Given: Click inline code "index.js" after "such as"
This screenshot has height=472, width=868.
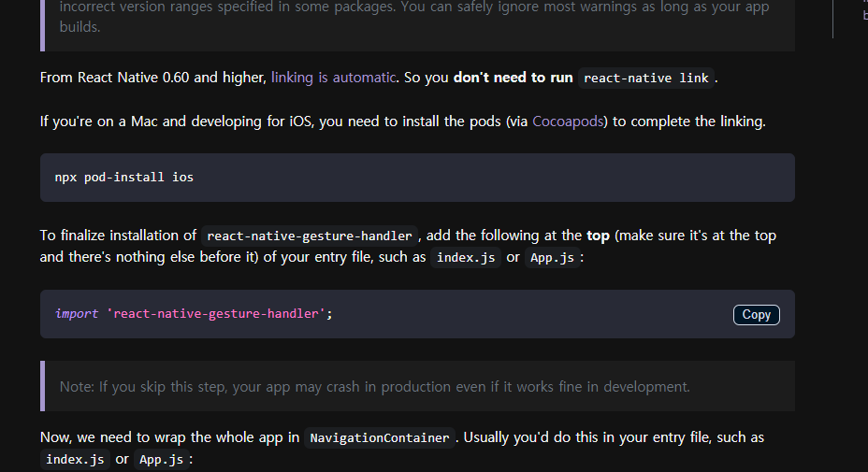Looking at the screenshot, I should 466,257.
